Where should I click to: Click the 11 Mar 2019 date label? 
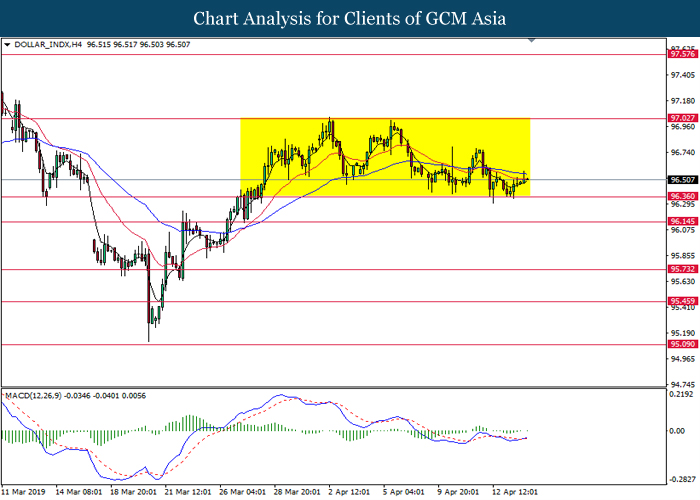click(x=25, y=492)
